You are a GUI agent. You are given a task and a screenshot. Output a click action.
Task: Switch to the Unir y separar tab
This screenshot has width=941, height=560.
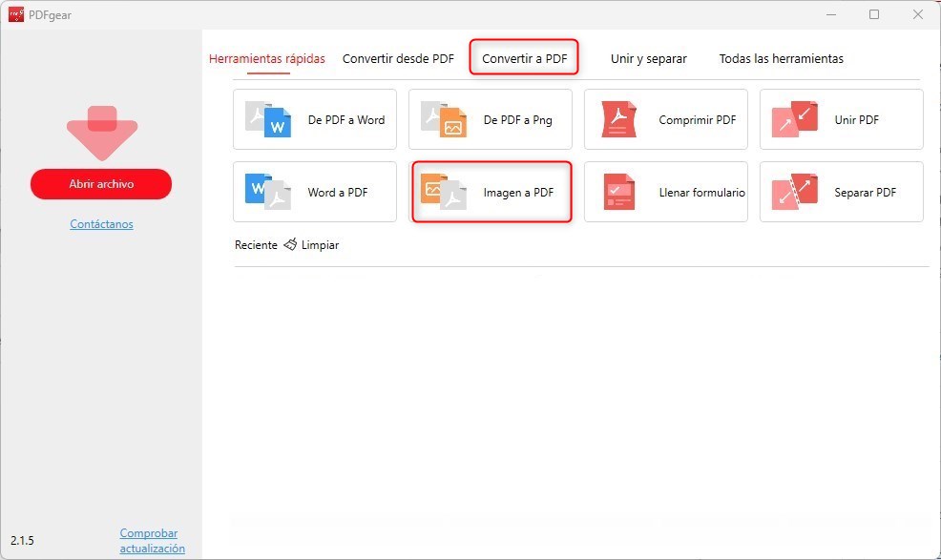click(x=648, y=58)
